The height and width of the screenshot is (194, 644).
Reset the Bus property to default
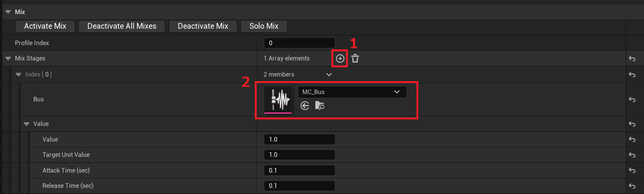[632, 99]
